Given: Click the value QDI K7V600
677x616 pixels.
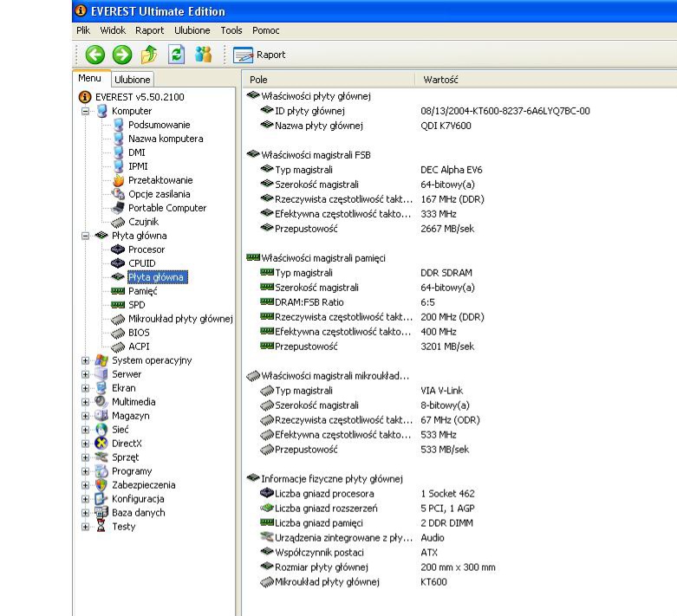Looking at the screenshot, I should (x=446, y=126).
